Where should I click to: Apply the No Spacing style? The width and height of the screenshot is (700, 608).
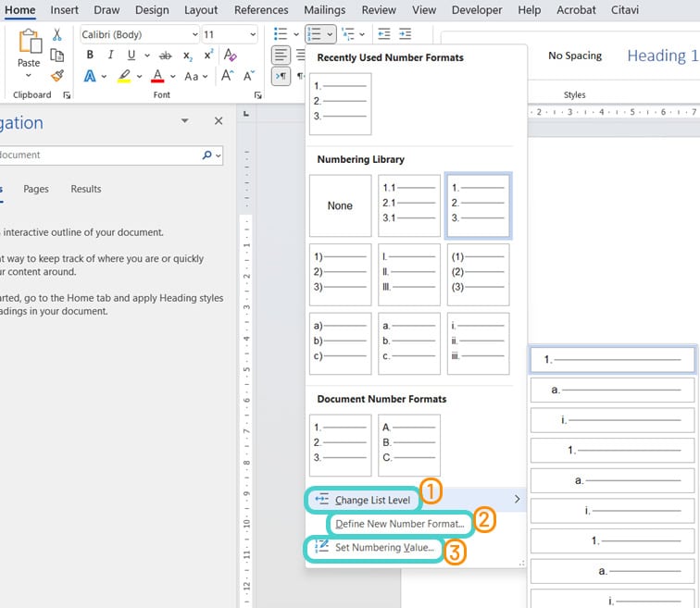[575, 56]
